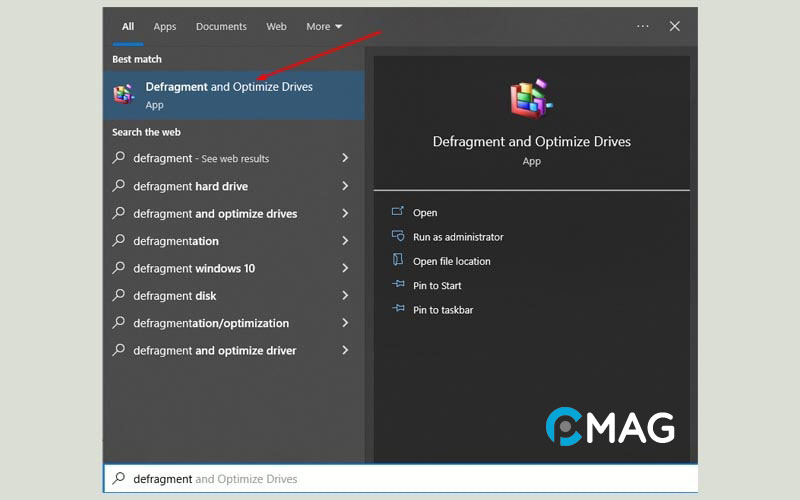Select Run as administrator
The height and width of the screenshot is (500, 800).
pos(458,237)
